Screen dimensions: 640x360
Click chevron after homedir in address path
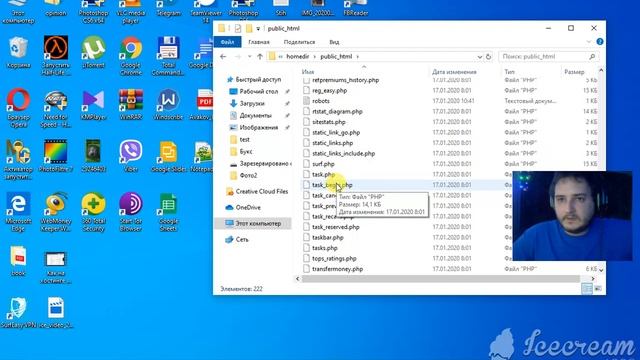tap(314, 57)
